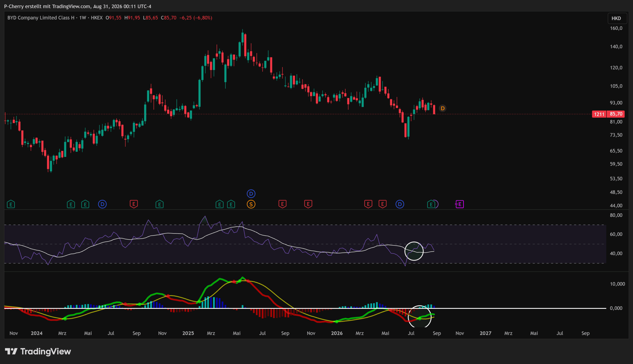The height and width of the screenshot is (364, 633).
Task: Click the 10,000 MACD scale label
Action: point(617,284)
